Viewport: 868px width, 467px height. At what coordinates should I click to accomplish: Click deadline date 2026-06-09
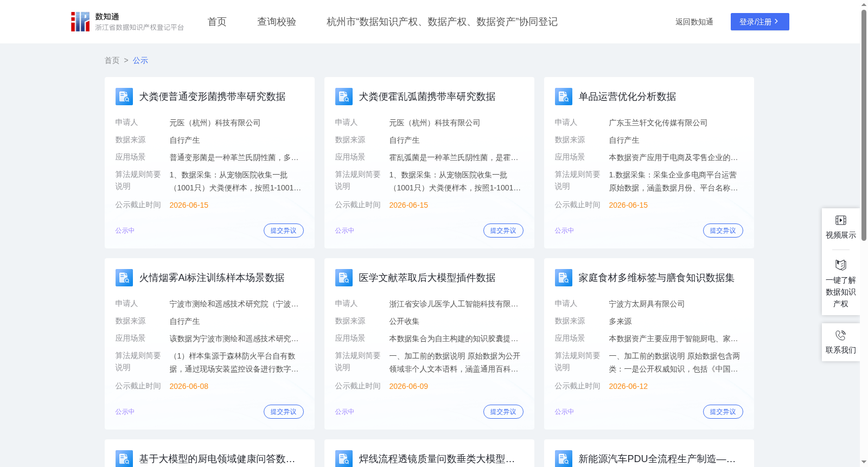coord(409,386)
